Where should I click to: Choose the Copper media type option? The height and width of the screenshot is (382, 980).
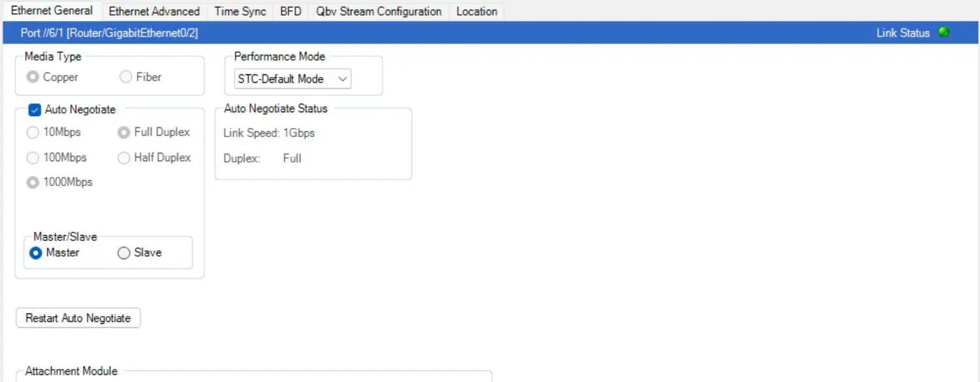pyautogui.click(x=32, y=77)
